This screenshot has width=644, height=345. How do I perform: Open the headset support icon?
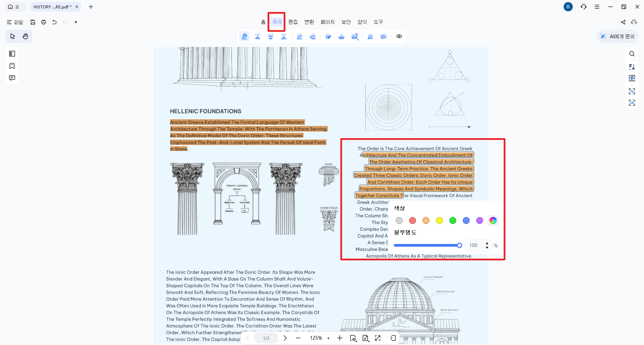pos(584,7)
